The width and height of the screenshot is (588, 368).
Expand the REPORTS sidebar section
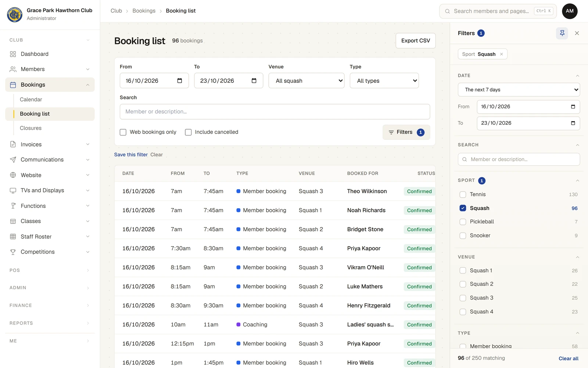50,323
